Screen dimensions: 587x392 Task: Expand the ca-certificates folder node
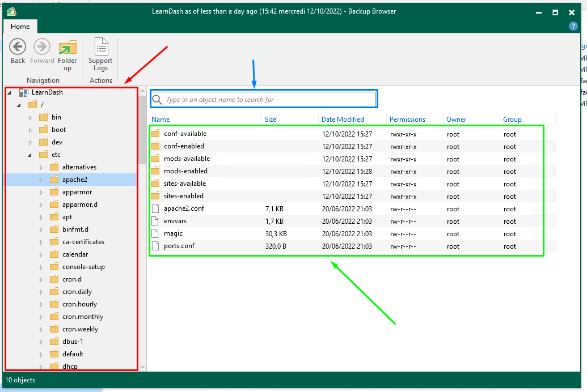pos(41,242)
